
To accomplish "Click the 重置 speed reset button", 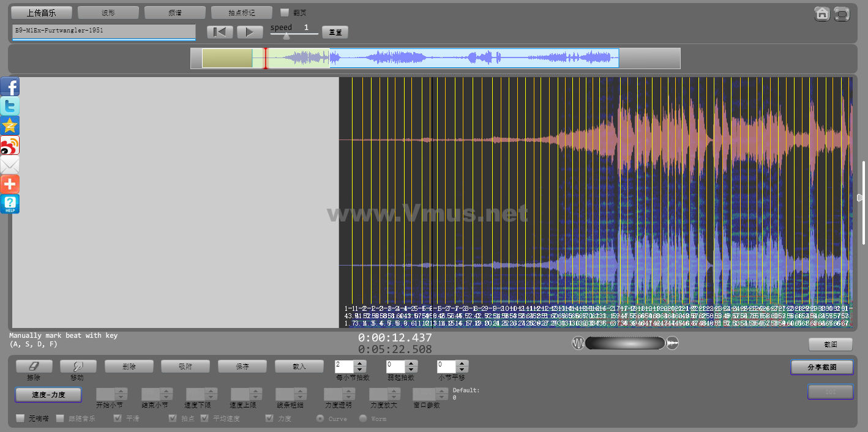I will click(x=335, y=32).
